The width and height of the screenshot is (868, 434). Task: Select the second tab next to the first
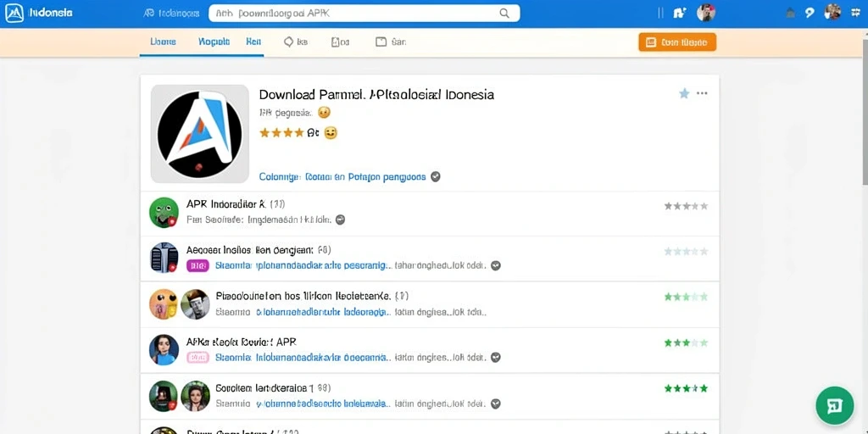pos(214,42)
